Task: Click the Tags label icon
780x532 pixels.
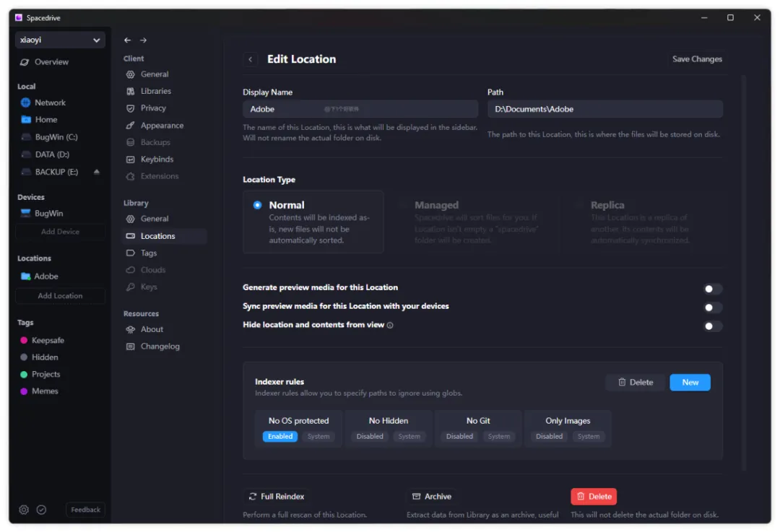Action: click(x=130, y=253)
